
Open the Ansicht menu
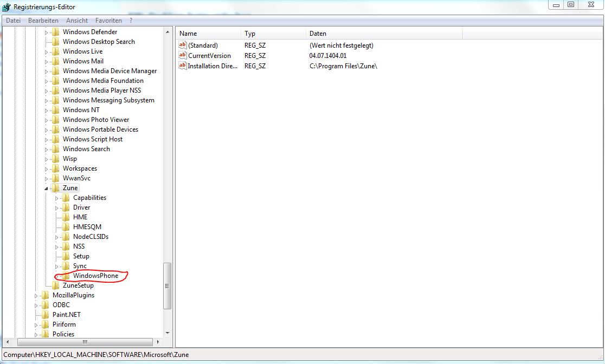click(77, 21)
